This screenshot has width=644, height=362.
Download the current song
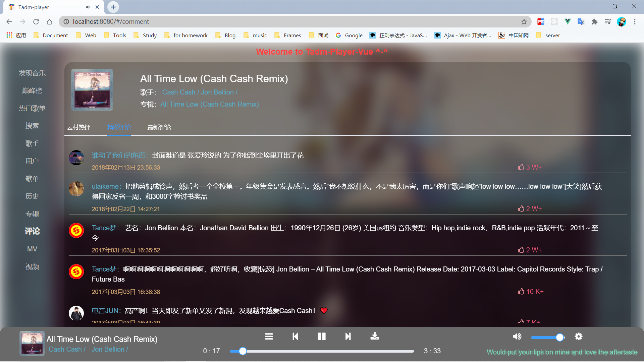[x=374, y=336]
